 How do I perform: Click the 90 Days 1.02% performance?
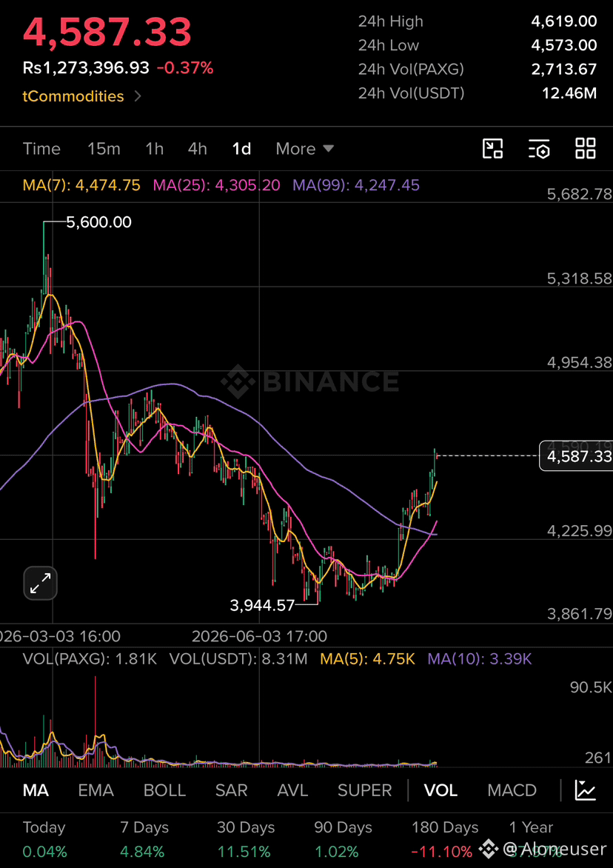[x=343, y=839]
